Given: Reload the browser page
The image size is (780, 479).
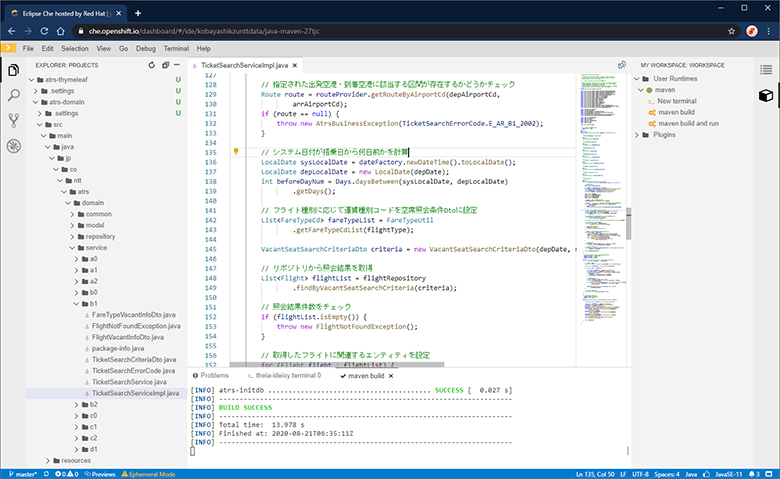Looking at the screenshot, I should (x=44, y=31).
